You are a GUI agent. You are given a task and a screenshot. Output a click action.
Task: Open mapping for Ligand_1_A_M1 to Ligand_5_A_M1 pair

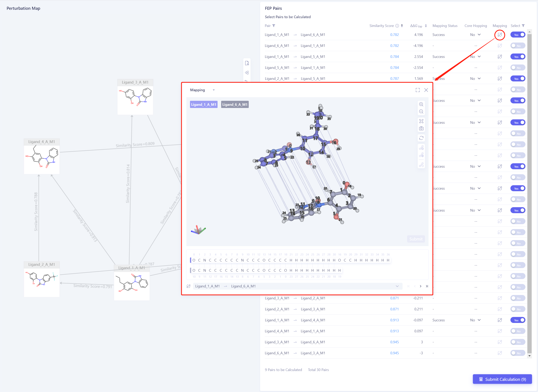[x=500, y=57]
